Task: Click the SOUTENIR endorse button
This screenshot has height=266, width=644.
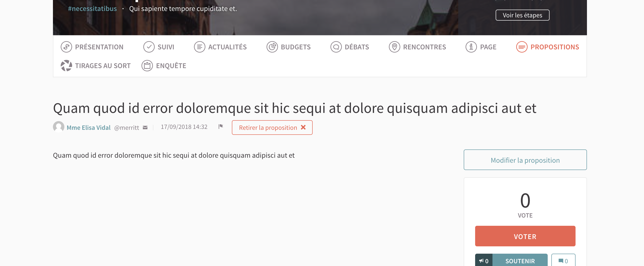Action: [x=520, y=261]
